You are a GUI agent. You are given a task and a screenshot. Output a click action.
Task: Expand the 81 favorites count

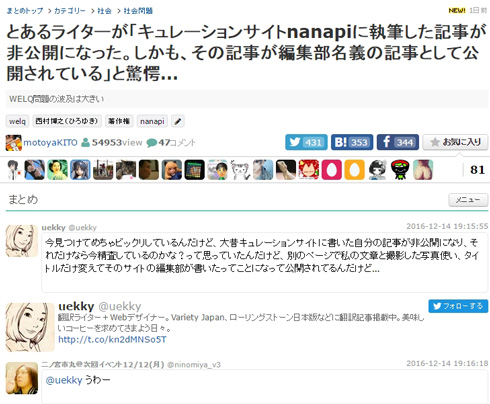(x=477, y=170)
